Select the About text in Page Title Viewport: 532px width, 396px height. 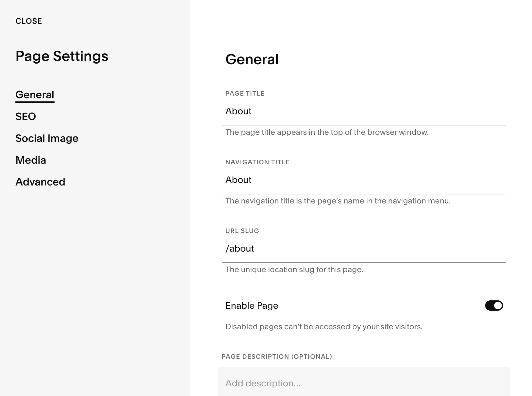(238, 111)
